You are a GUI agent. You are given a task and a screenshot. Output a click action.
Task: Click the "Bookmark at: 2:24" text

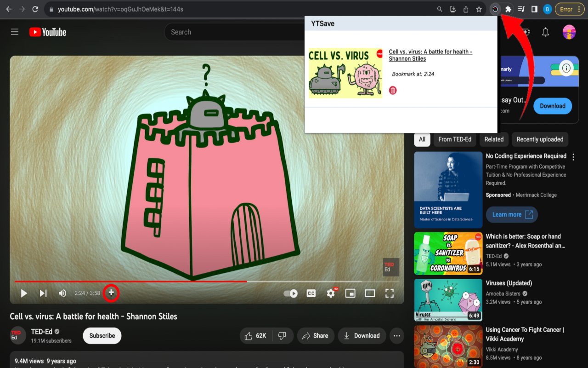(413, 74)
